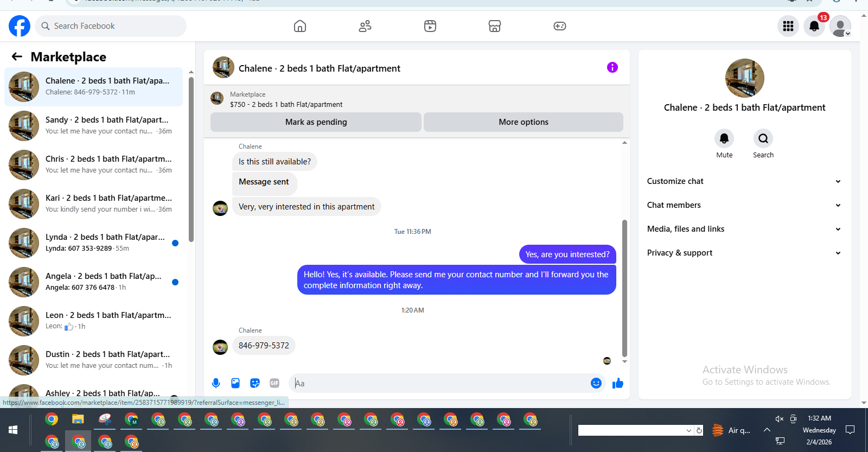Open the Friends icon in top nav
This screenshot has height=452, width=868.
[365, 26]
